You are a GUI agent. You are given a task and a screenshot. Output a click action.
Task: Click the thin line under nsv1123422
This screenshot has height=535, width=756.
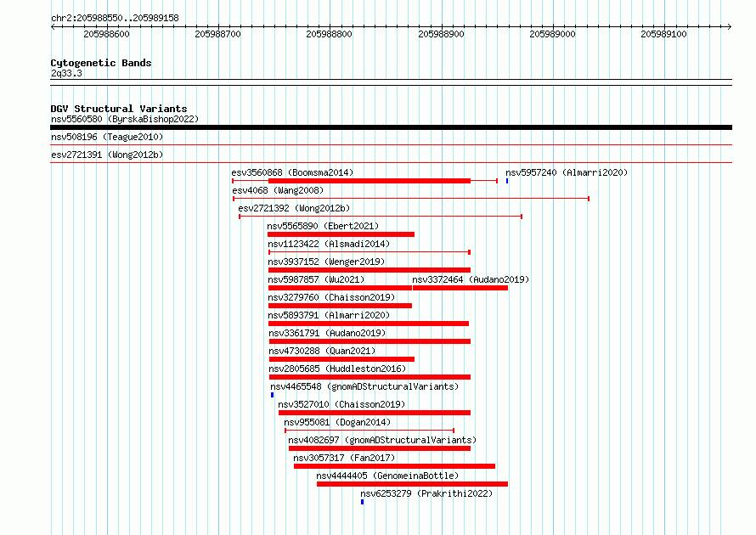pos(370,252)
